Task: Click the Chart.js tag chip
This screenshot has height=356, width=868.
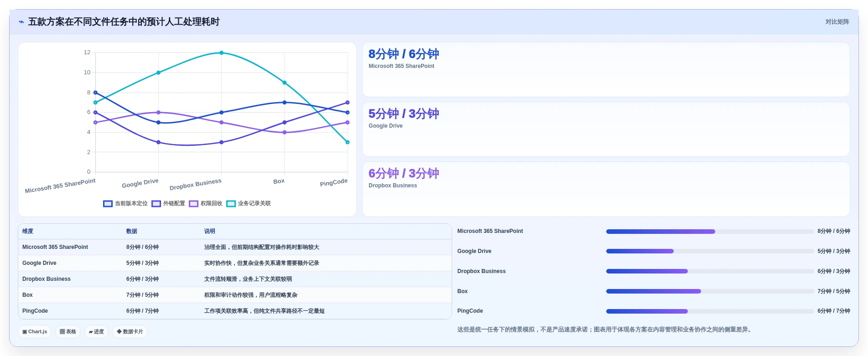Action: pyautogui.click(x=35, y=332)
